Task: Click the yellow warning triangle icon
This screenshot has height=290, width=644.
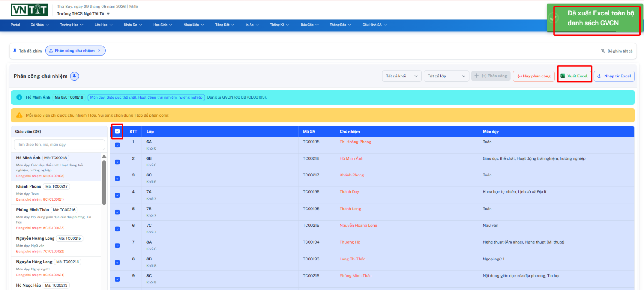Action: [x=19, y=115]
